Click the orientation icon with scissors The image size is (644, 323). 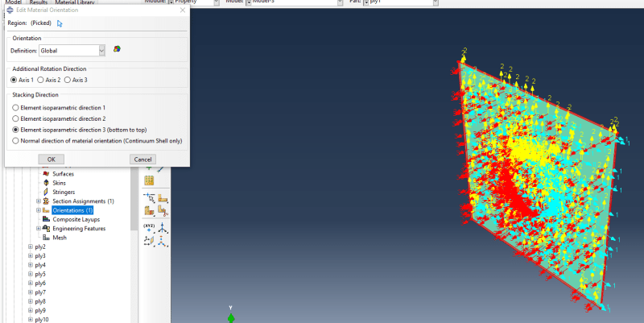tap(163, 211)
